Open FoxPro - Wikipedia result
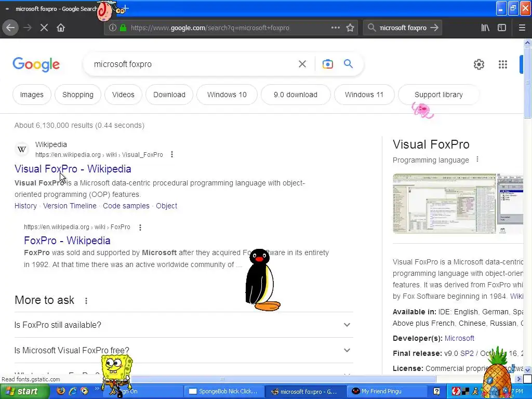The image size is (532, 399). (x=67, y=240)
